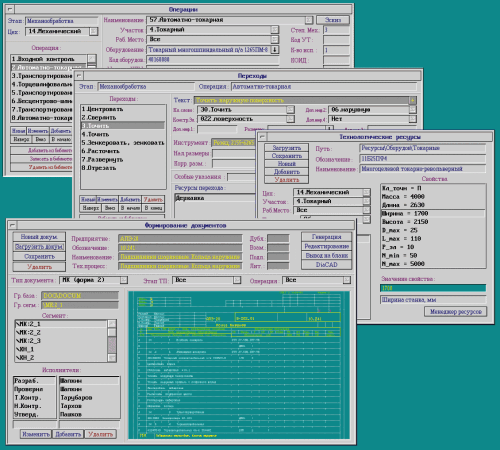This screenshot has height=450, width=500.
Task: Expand the Цех dropdown in Технологические ресурсы
Action: (366, 192)
